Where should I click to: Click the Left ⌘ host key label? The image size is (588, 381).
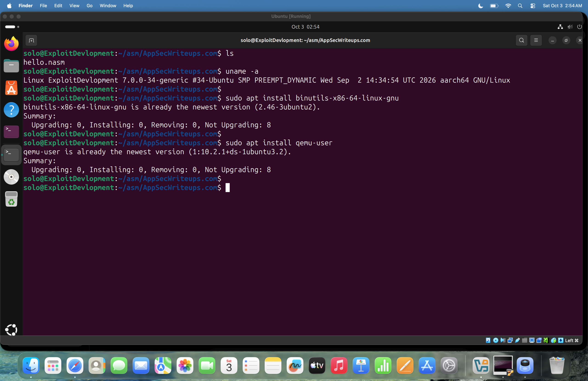[572, 341]
